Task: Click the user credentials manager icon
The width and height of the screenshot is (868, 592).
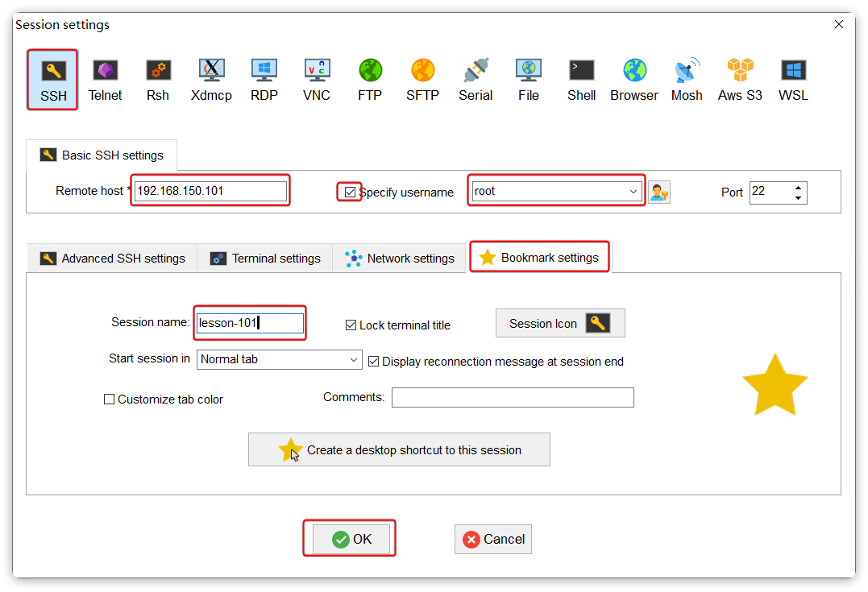Action: pyautogui.click(x=659, y=193)
